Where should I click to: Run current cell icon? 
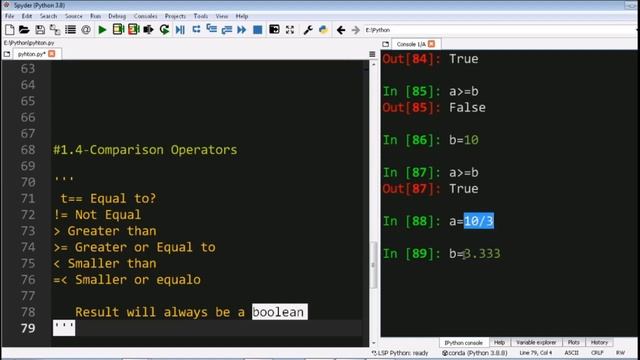click(118, 29)
